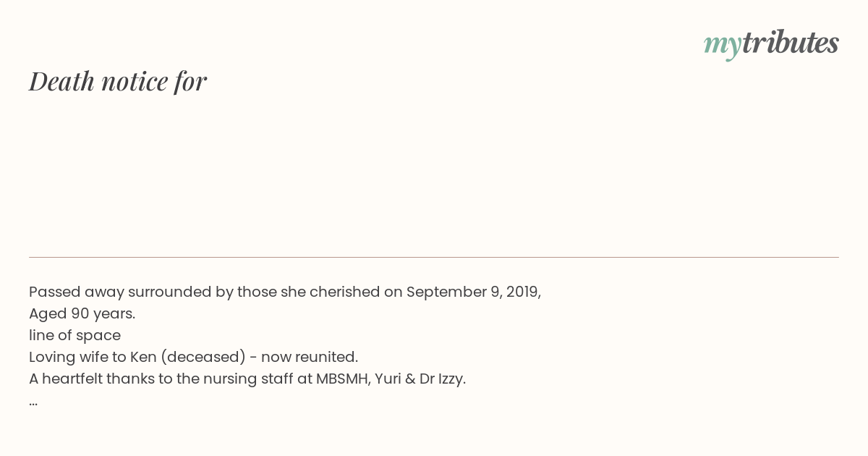Screen dimensions: 868x456
Task: Click the horizontal divider line
Action: pos(434,257)
